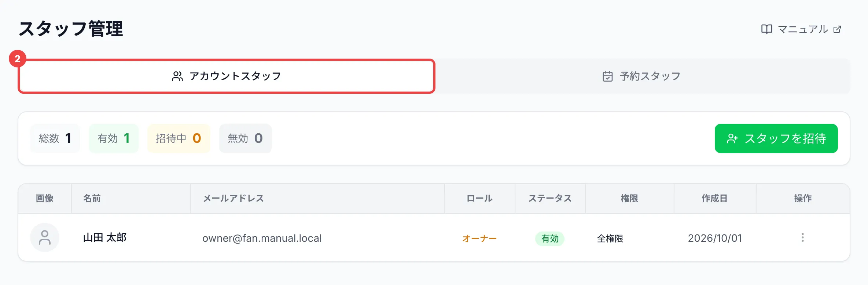The image size is (868, 285).
Task: Click the book icon beside マニュアル
Action: click(766, 29)
